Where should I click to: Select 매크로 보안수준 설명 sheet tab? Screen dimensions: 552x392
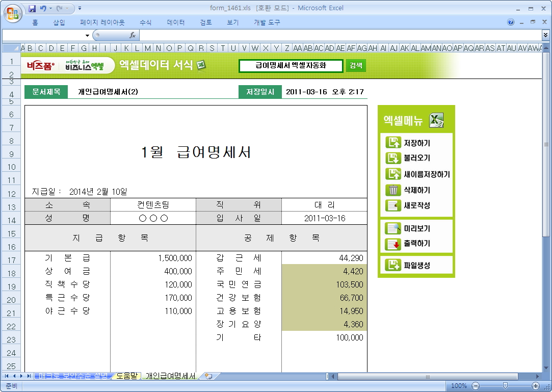[73, 376]
